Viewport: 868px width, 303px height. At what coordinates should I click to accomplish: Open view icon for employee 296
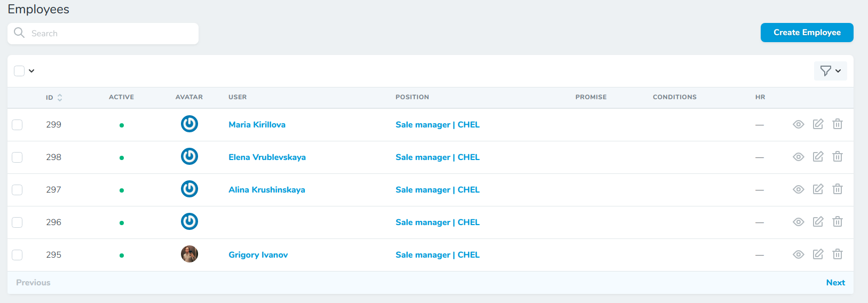798,222
